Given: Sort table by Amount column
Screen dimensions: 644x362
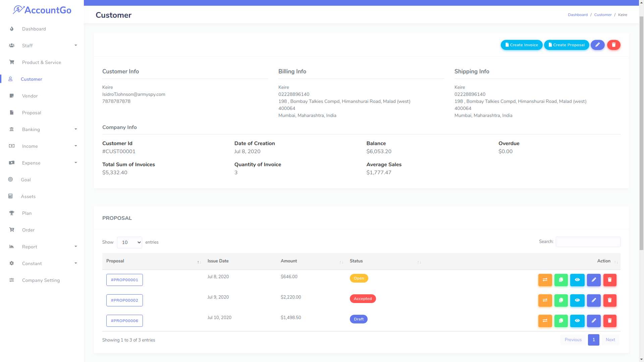Looking at the screenshot, I should click(x=311, y=261).
